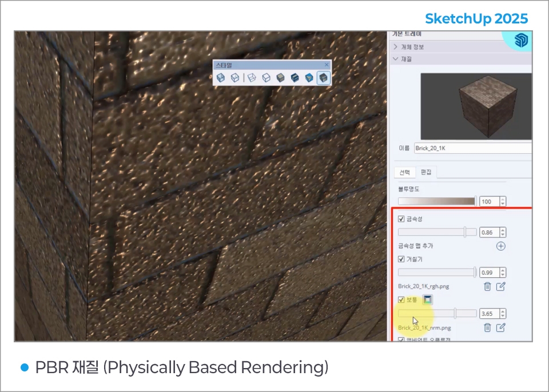Adjust the 보통 normal strength slider
549x392 pixels.
point(437,313)
